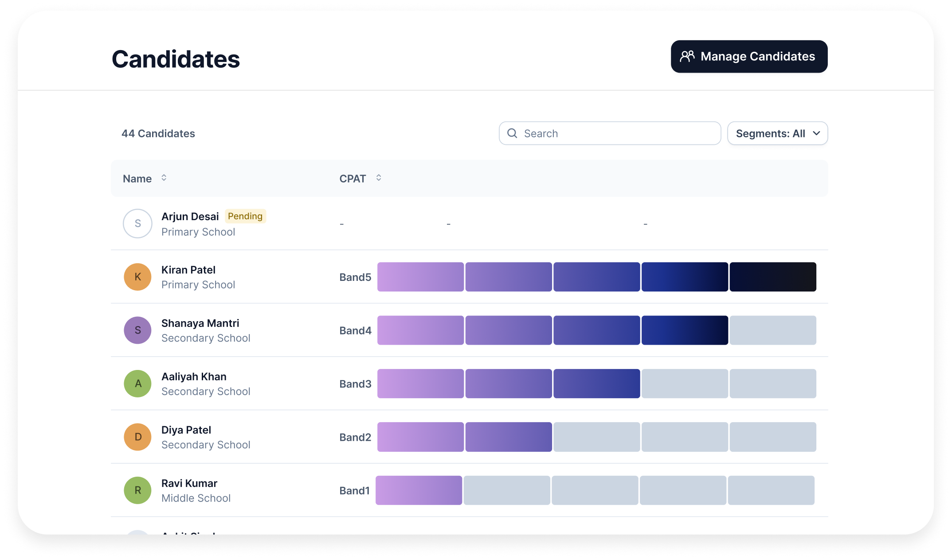Open Kiran Patel's candidate name
Screen dimensions: 952x560
(x=188, y=269)
